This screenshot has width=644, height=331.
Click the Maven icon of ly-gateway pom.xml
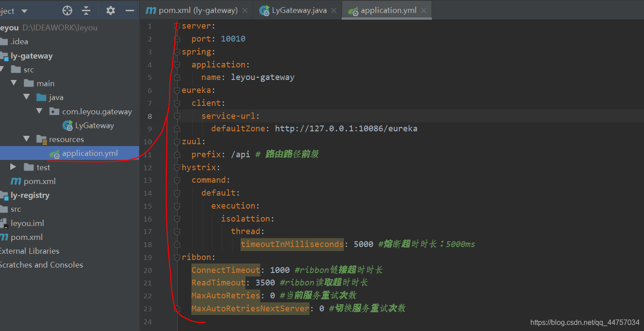click(x=16, y=181)
